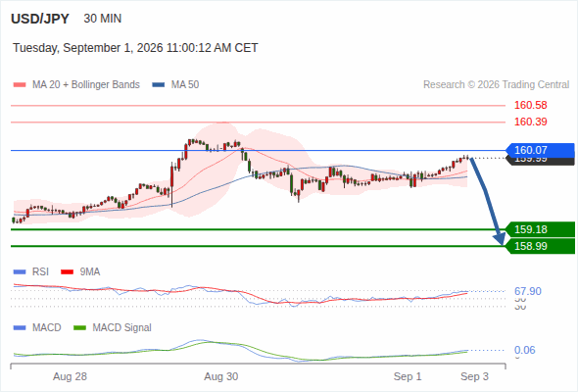
Task: Click the MACD value 0.06 label
Action: (524, 350)
